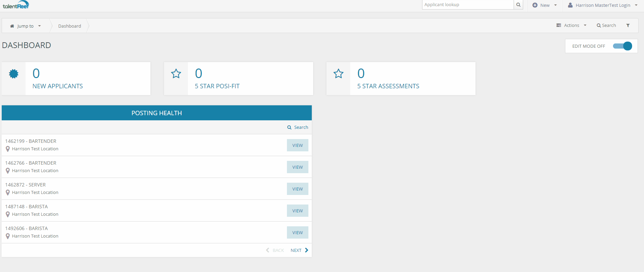Click into the Applicant lookup field
The width and height of the screenshot is (644, 272).
point(468,5)
